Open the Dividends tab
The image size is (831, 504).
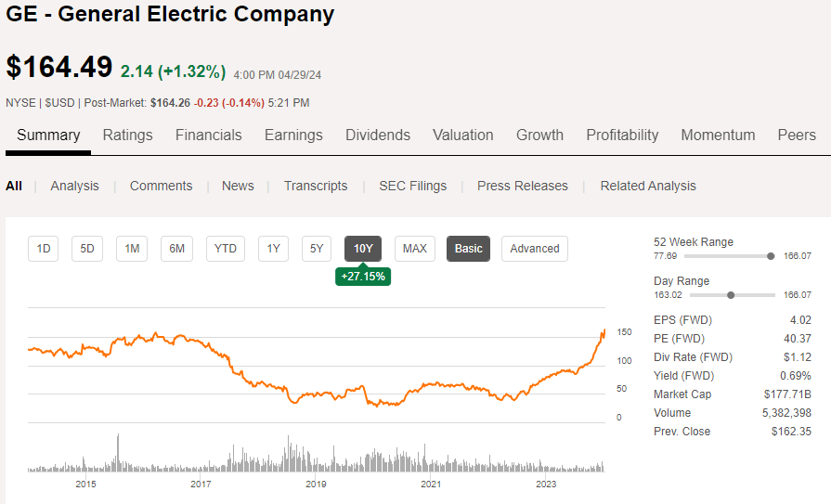click(378, 135)
